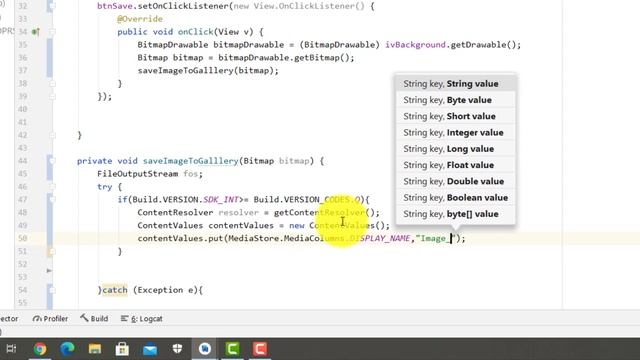This screenshot has height=360, width=640.
Task: Click the 'try' keyword on line 46
Action: click(104, 187)
